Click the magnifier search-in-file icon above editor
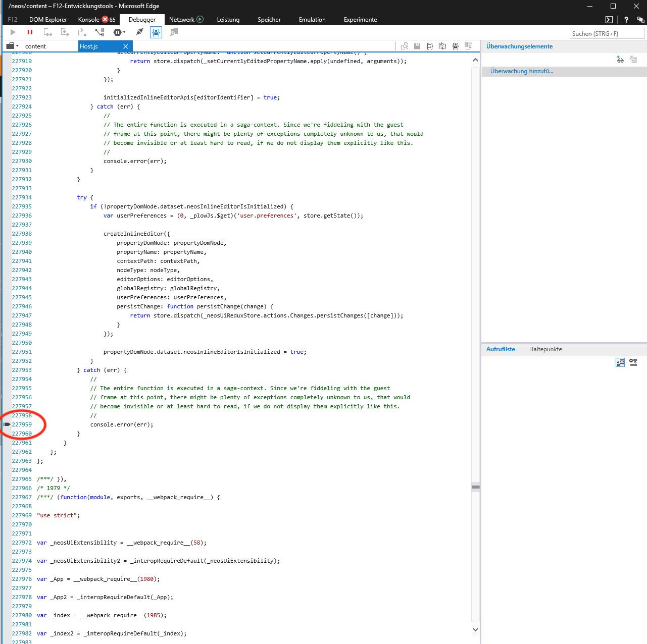 405,46
